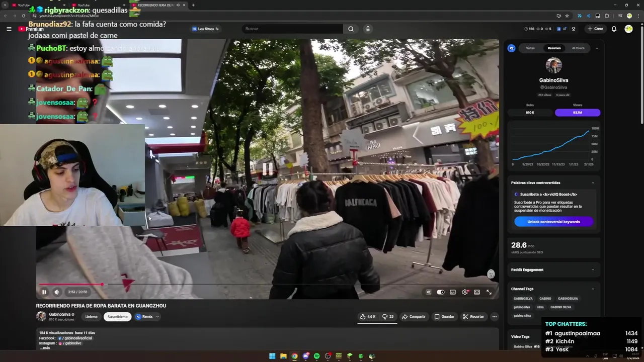Open Discord from taskbar
This screenshot has height=362, width=644.
coord(305,356)
